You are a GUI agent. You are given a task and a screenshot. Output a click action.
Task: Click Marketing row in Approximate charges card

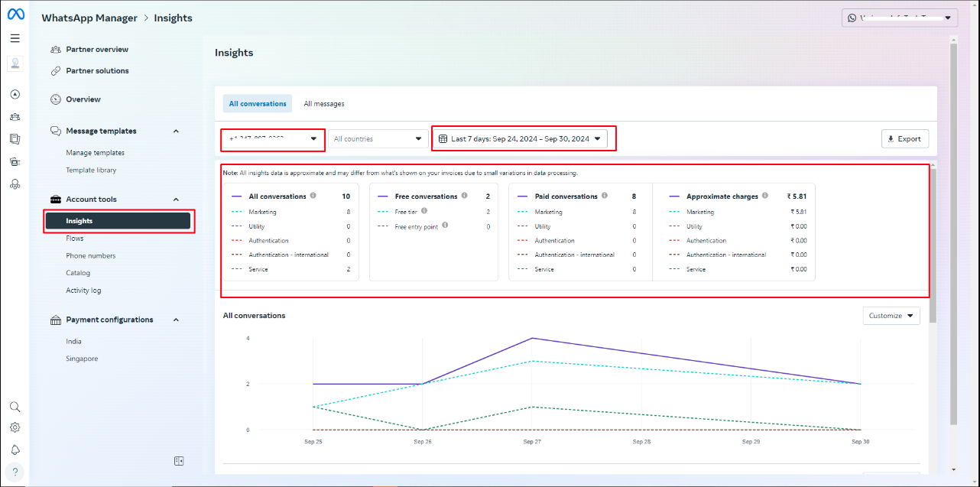point(738,212)
